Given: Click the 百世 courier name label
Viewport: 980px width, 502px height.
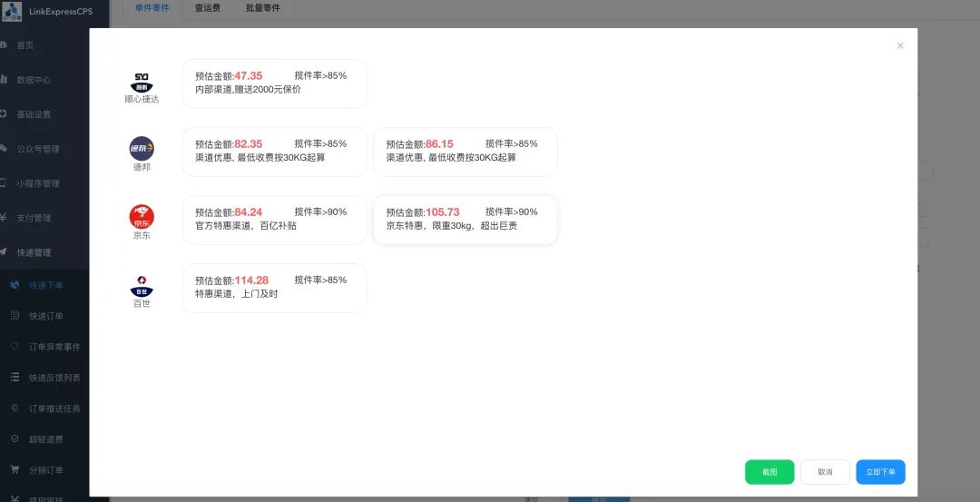Looking at the screenshot, I should [x=142, y=303].
